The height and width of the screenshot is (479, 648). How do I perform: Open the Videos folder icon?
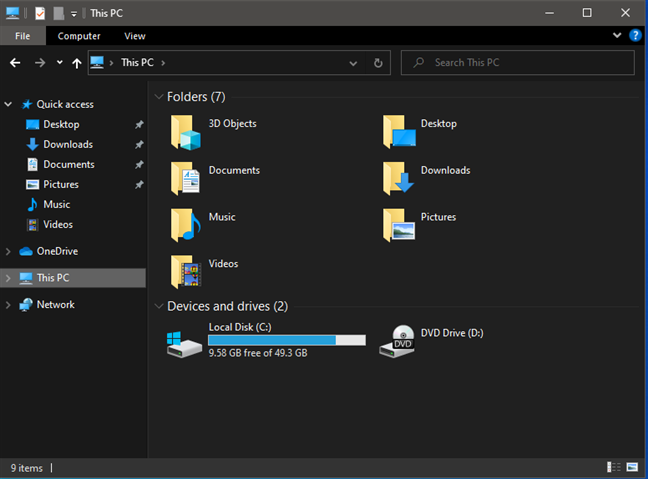tap(185, 271)
